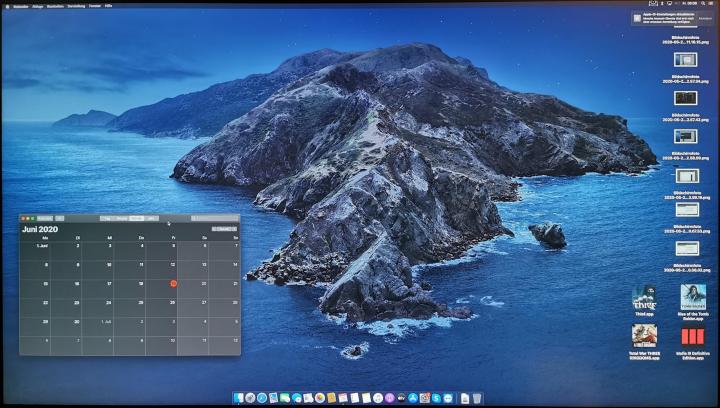Select Total War THREE KINGDOMS.app icon
The image size is (720, 408).
643,336
